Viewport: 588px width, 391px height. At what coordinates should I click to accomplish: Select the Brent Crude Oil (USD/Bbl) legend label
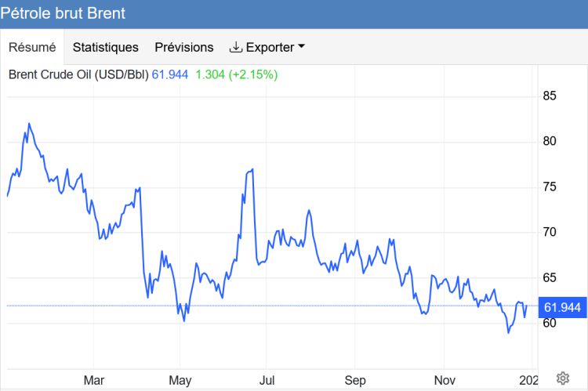coord(78,74)
